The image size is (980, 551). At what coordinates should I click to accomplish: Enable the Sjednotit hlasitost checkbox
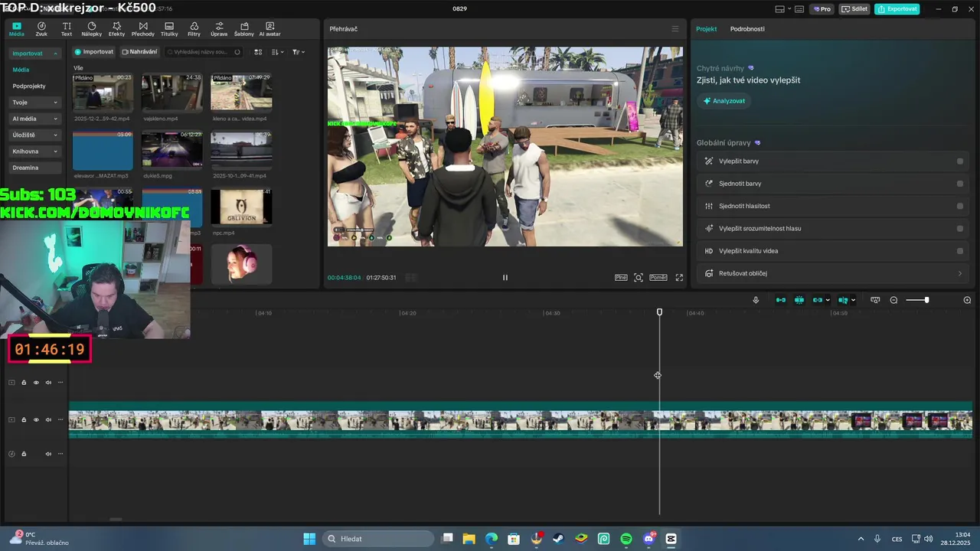coord(960,206)
